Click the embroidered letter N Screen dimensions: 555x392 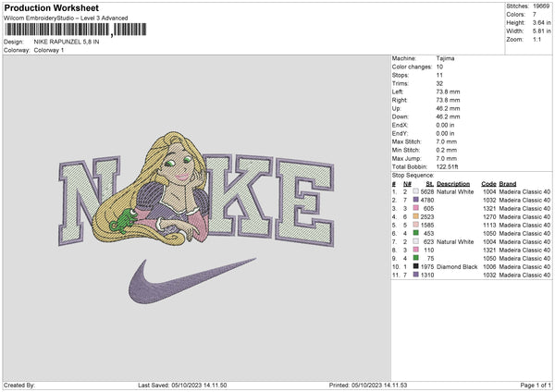[89, 201]
